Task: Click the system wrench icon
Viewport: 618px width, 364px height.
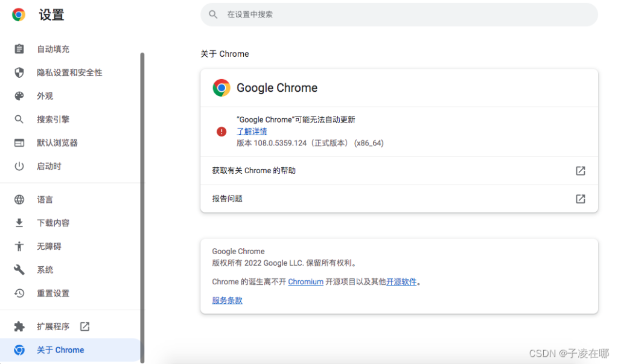Action: (x=19, y=270)
